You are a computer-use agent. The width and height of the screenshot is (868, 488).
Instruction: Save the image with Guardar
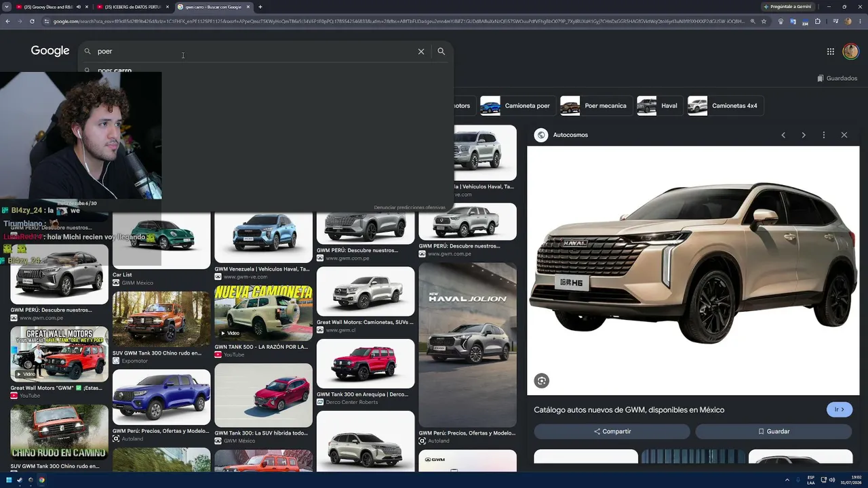coord(774,431)
